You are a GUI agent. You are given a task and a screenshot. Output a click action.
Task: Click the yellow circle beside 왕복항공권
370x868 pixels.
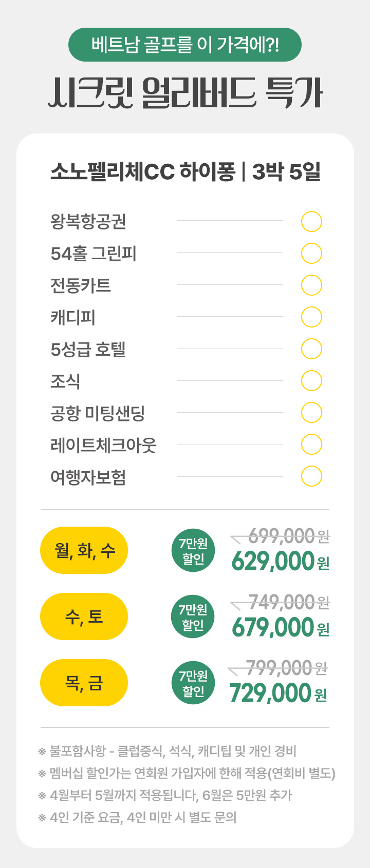[311, 222]
